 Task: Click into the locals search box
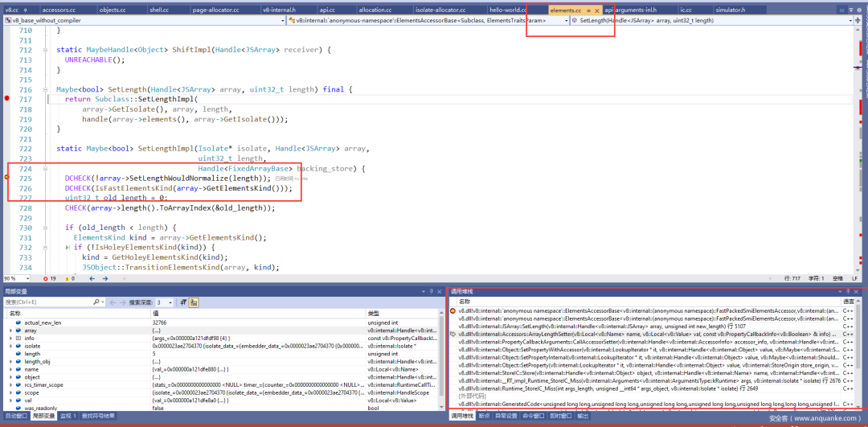pos(47,302)
